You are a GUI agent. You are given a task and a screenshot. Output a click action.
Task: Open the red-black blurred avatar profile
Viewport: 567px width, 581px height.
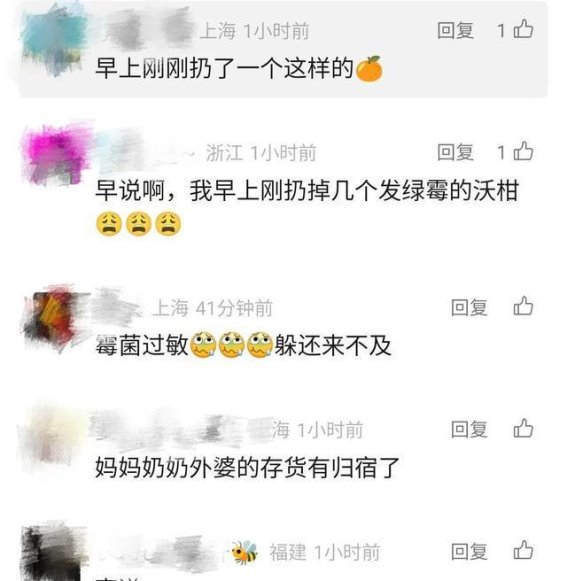(54, 319)
